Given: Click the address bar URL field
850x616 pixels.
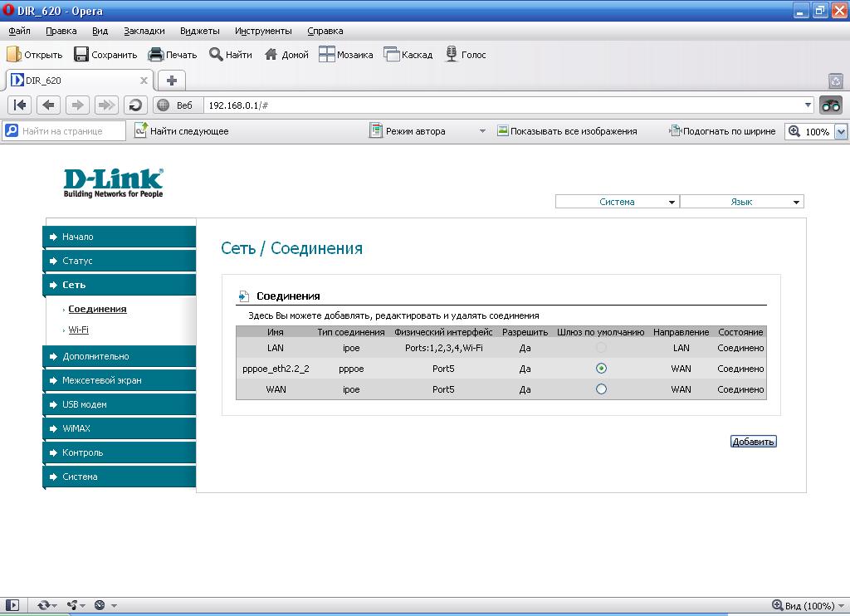Looking at the screenshot, I should tap(498, 105).
